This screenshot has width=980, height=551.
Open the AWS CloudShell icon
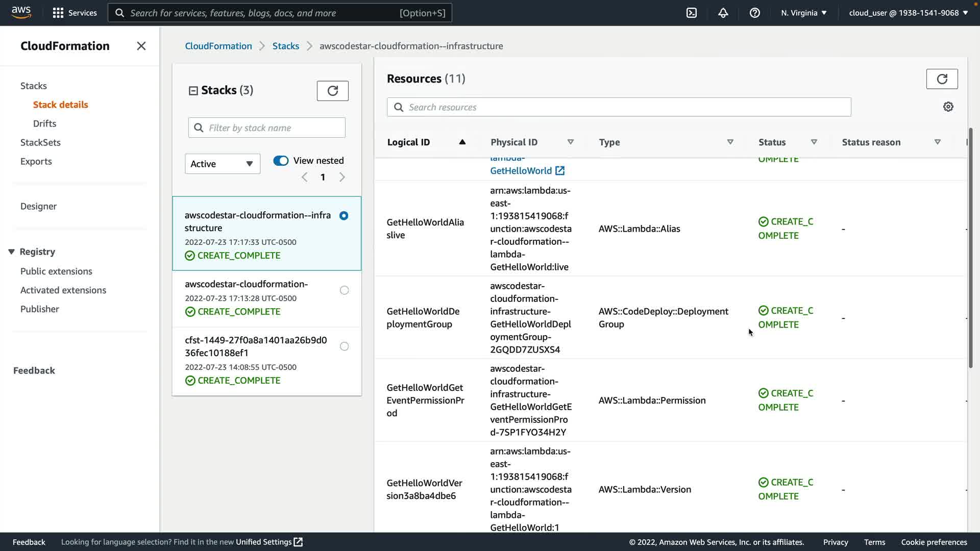tap(692, 13)
